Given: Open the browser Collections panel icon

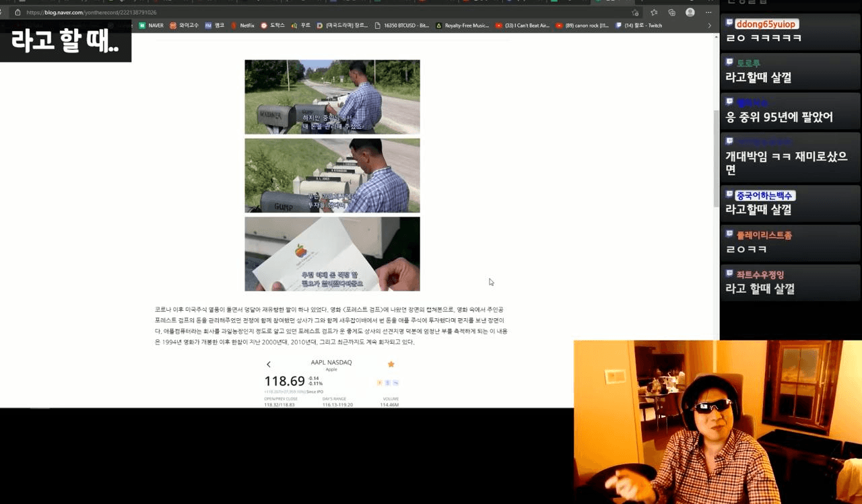Looking at the screenshot, I should [671, 12].
